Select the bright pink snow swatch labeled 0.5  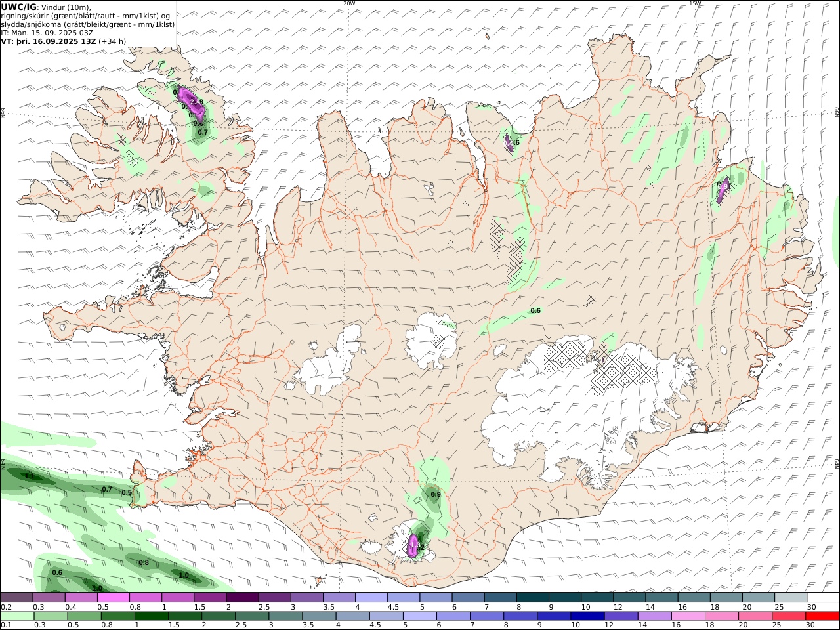[114, 598]
